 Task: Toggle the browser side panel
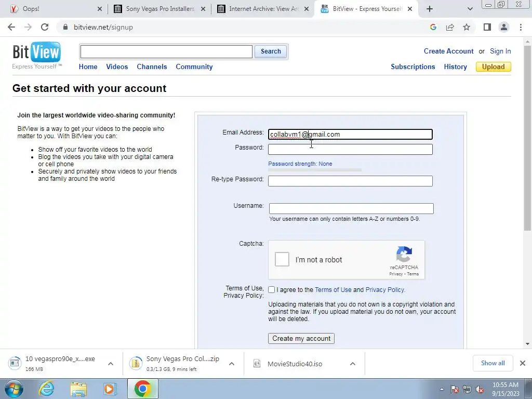pyautogui.click(x=487, y=27)
